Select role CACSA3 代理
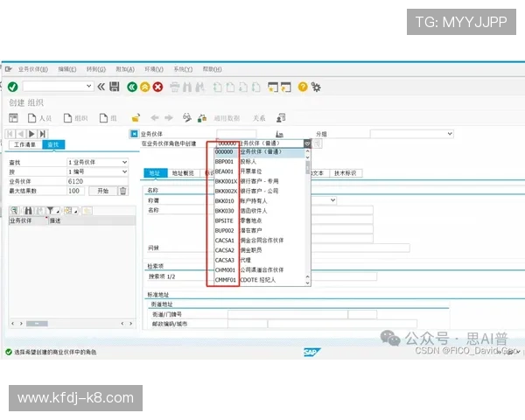 (x=260, y=260)
